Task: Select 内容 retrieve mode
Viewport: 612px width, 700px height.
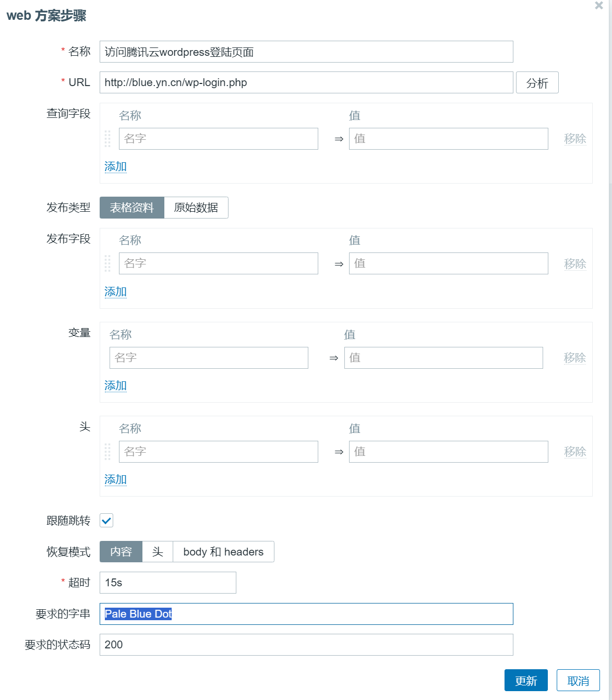Action: pyautogui.click(x=121, y=552)
